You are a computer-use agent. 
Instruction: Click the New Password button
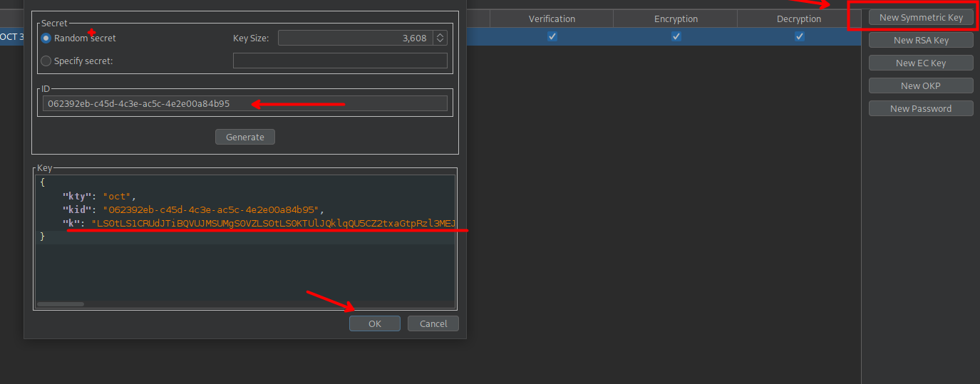pyautogui.click(x=921, y=109)
